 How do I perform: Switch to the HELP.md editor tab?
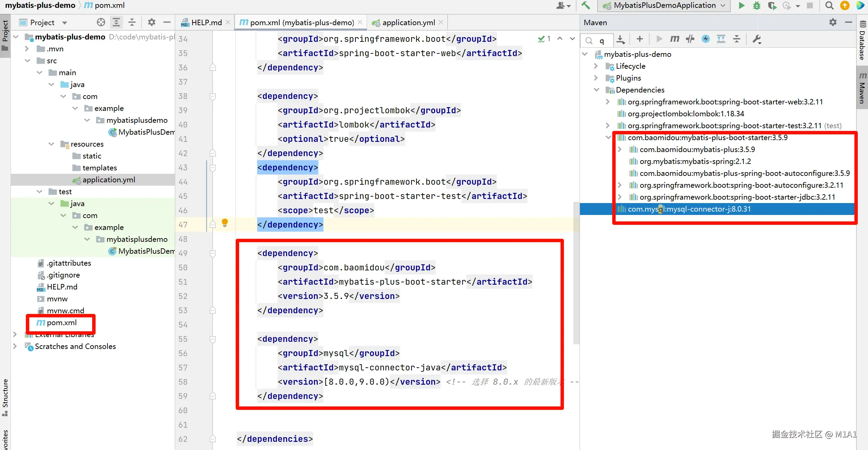[x=206, y=22]
